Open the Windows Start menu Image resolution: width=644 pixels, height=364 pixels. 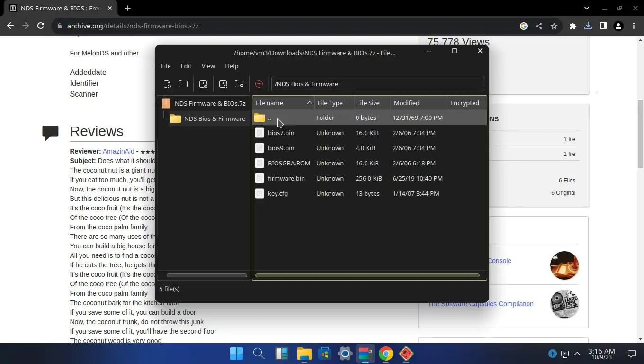236,354
